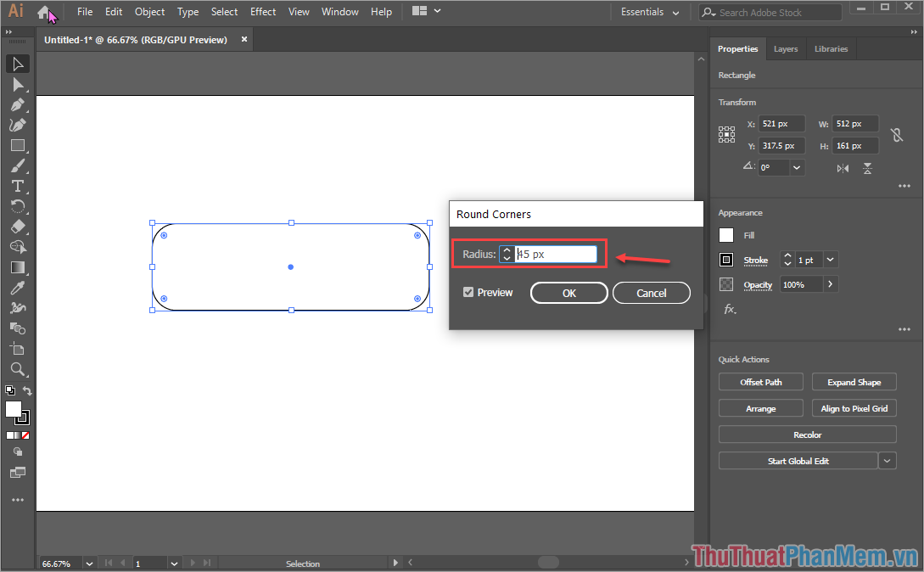The height and width of the screenshot is (572, 924).
Task: Choose the Zoom tool
Action: pyautogui.click(x=17, y=369)
